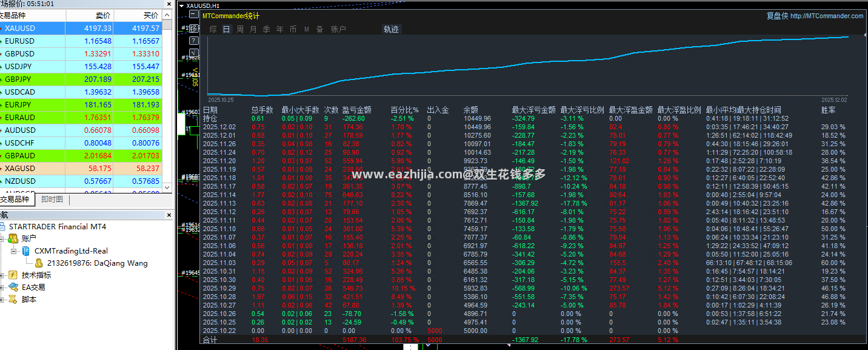Select the USDCAD symbol row
The width and height of the screenshot is (868, 350).
pos(81,92)
